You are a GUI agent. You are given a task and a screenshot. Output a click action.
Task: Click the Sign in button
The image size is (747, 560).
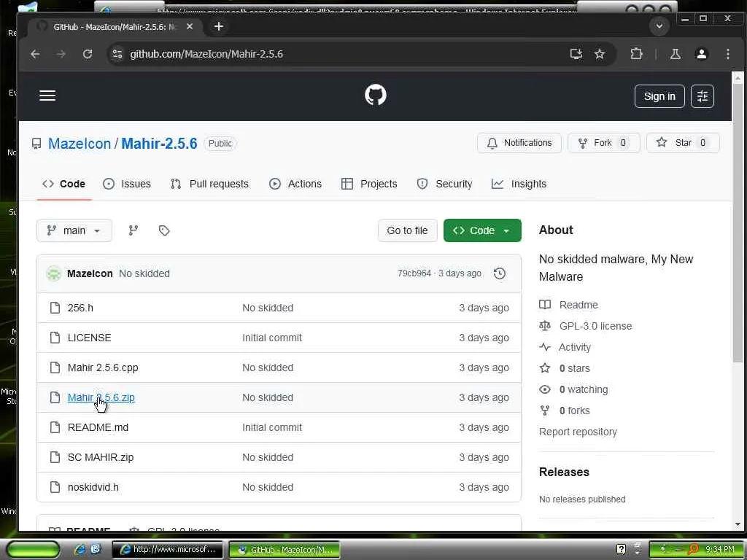(x=659, y=96)
